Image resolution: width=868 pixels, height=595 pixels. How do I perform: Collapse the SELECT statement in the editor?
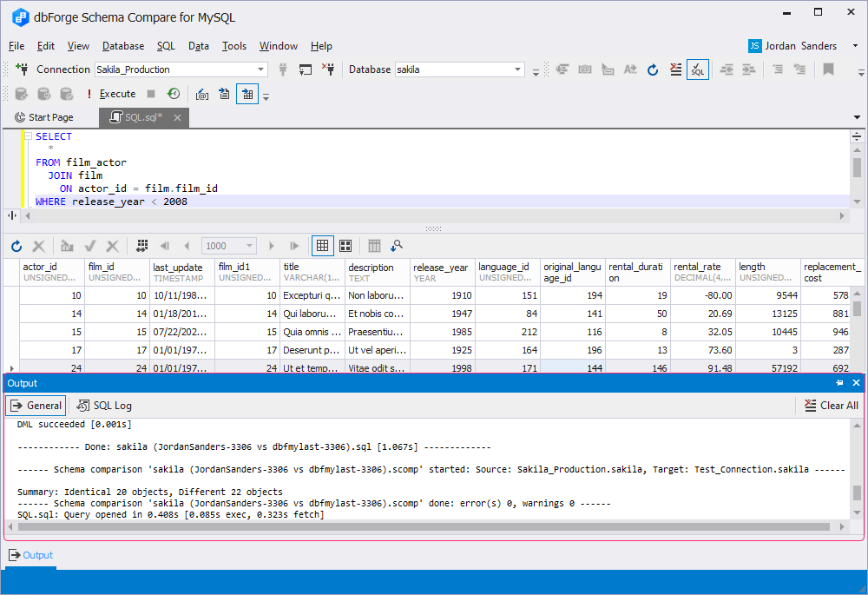tap(29, 136)
